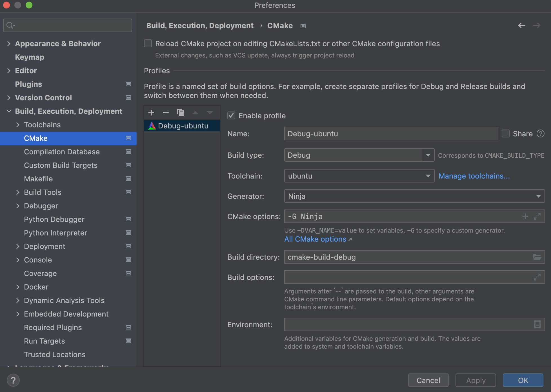Select Python Interpreter in settings tree
Screen dimensions: 551x392
[x=55, y=233]
